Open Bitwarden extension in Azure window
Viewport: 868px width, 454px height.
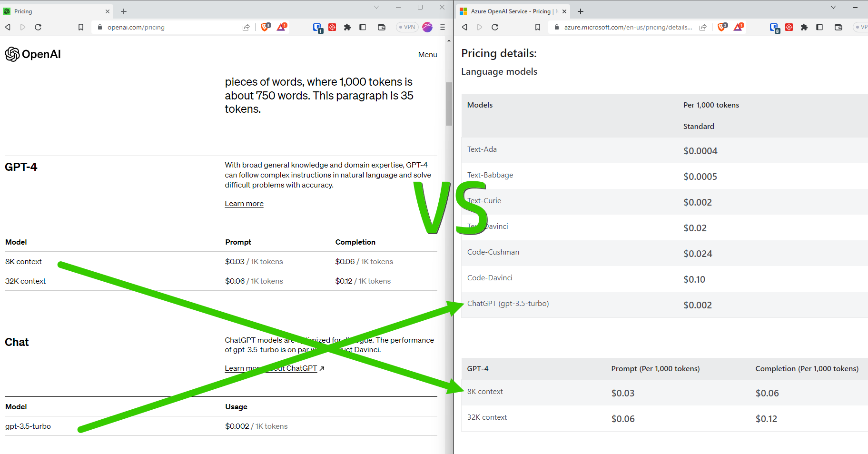774,28
